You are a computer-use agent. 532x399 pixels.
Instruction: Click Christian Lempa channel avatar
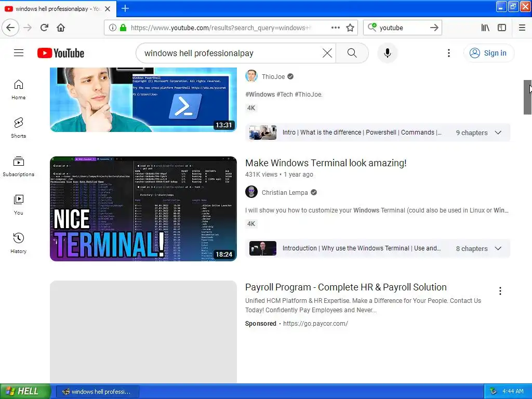coord(251,192)
